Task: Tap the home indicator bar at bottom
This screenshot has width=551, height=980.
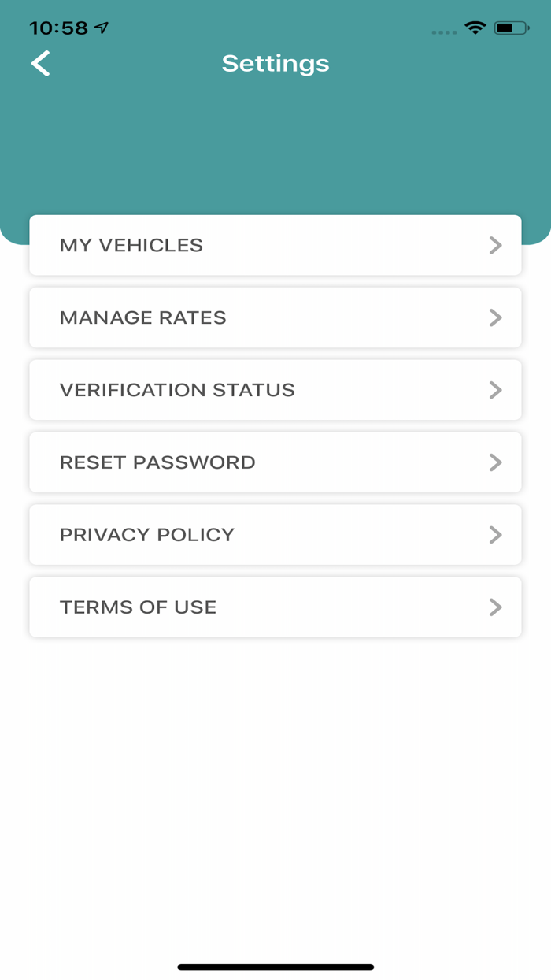Action: (x=275, y=967)
